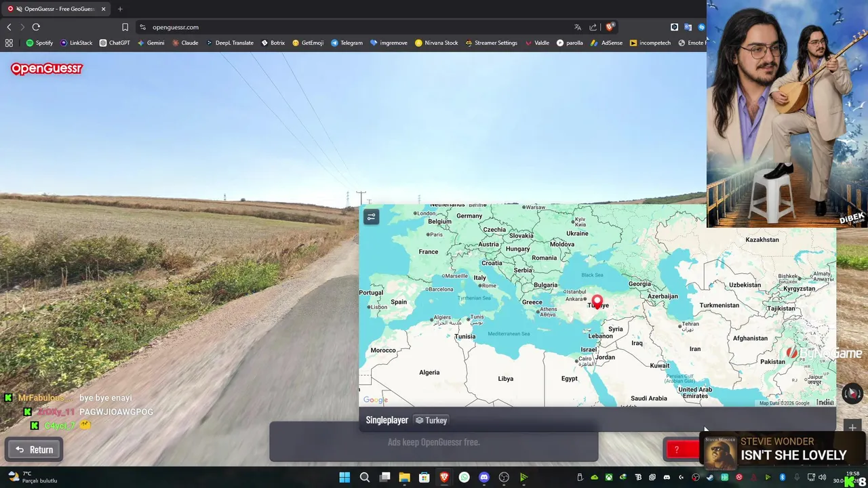This screenshot has width=868, height=488.
Task: Open File Explorer from taskbar
Action: [x=404, y=477]
